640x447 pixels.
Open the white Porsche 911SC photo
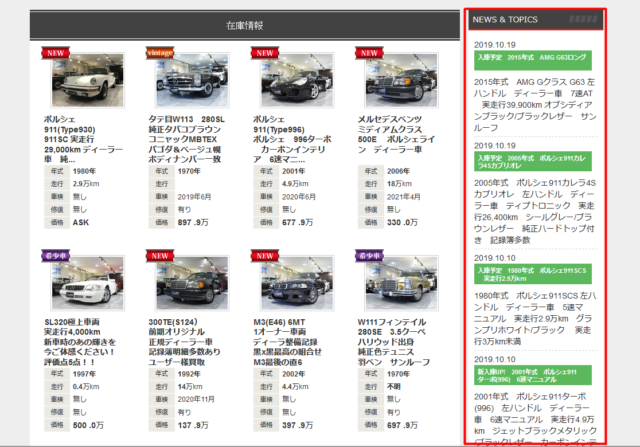pyautogui.click(x=87, y=80)
